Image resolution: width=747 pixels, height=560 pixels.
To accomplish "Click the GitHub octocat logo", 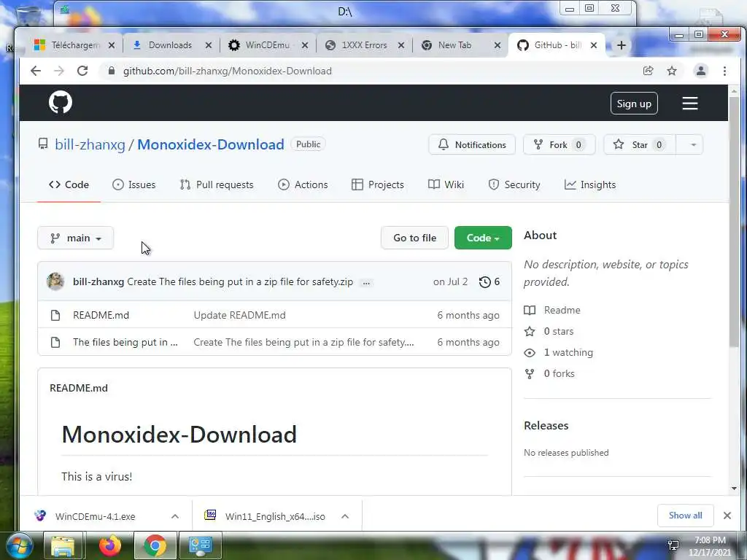I will [x=61, y=103].
